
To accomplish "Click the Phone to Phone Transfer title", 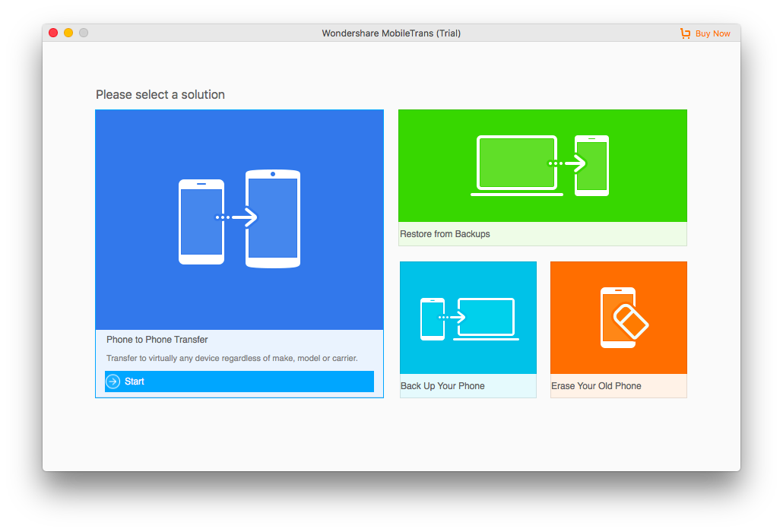I will click(157, 340).
